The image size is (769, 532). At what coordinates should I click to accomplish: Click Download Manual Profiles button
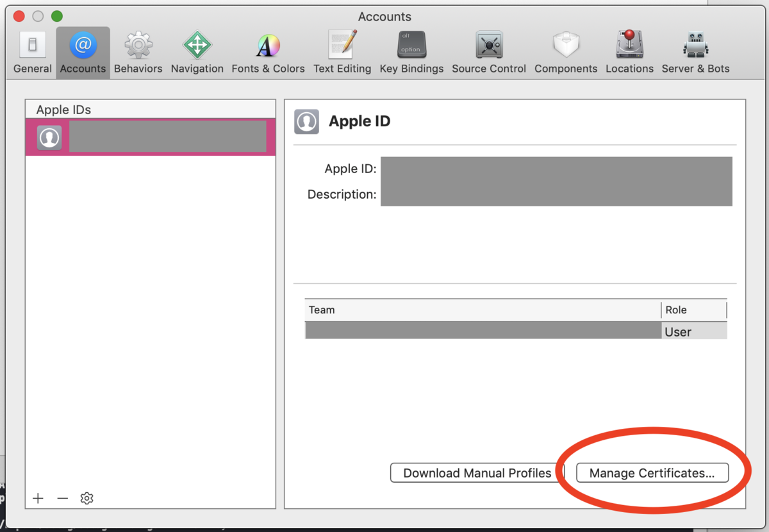477,473
